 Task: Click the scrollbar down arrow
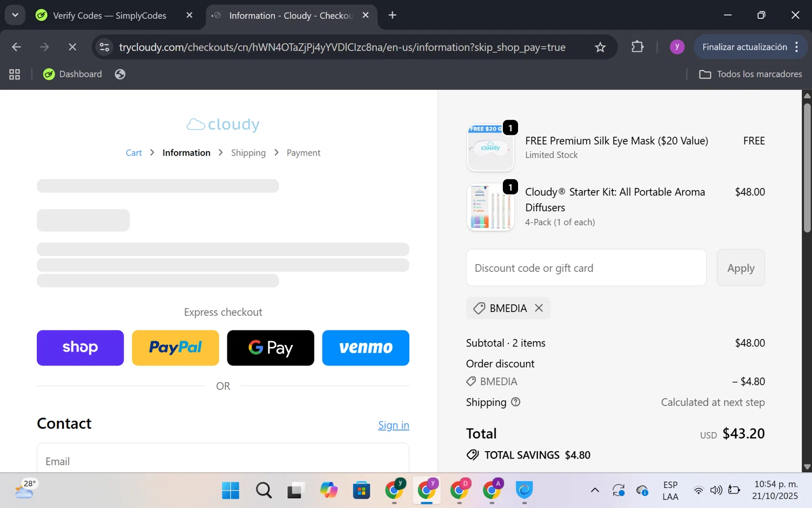[807, 467]
